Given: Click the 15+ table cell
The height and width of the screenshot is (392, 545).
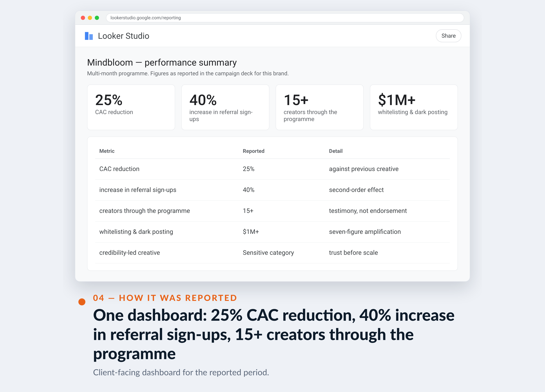Looking at the screenshot, I should [248, 211].
